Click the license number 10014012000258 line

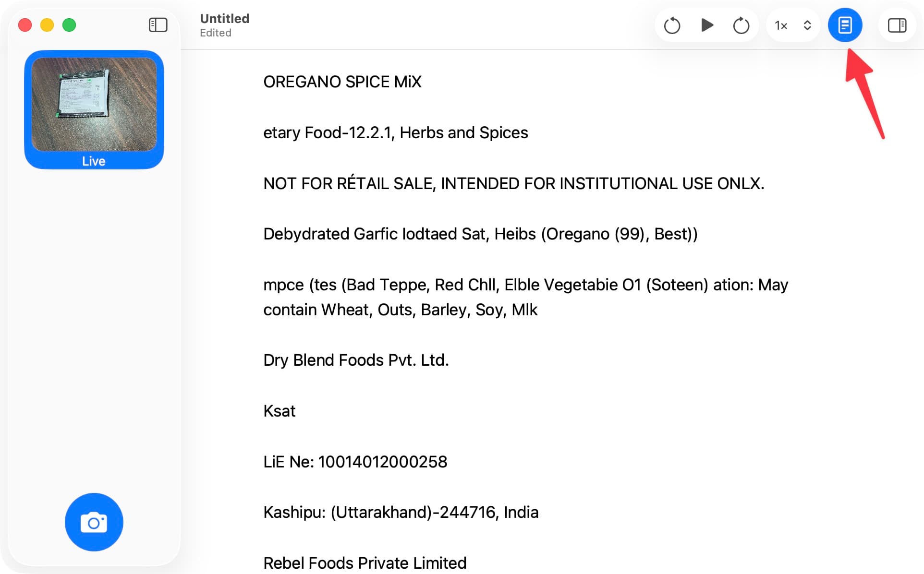355,462
